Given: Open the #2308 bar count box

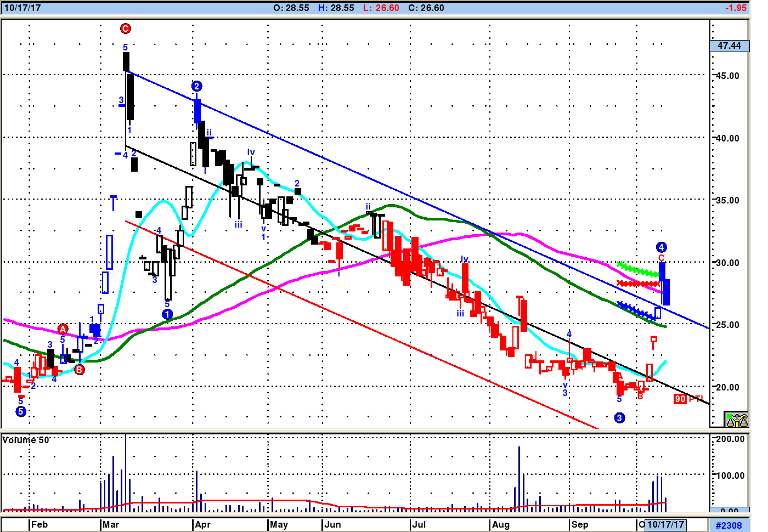Looking at the screenshot, I should tap(729, 525).
